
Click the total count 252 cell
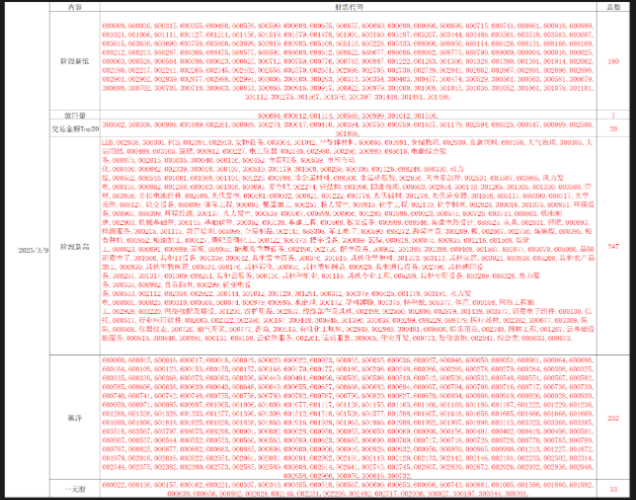[x=613, y=418]
